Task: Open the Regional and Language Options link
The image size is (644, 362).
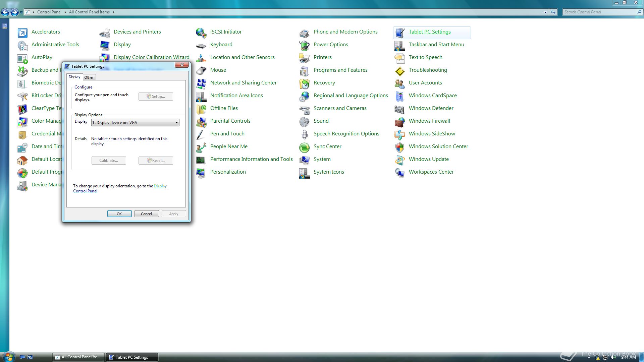Action: click(x=351, y=96)
